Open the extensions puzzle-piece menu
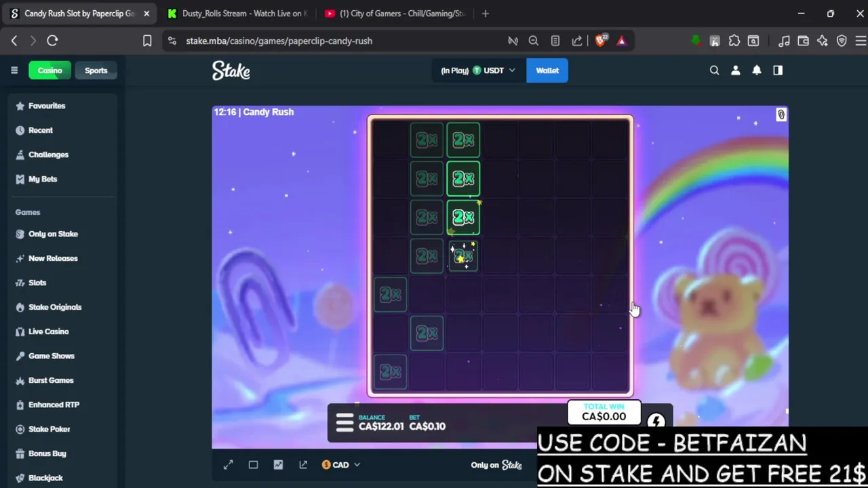Image resolution: width=868 pixels, height=488 pixels. pos(734,41)
